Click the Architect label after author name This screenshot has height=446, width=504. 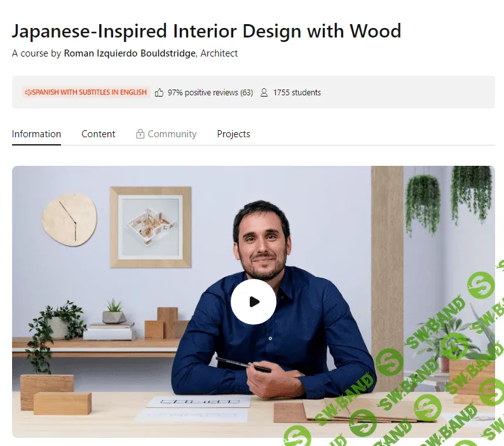tap(219, 53)
